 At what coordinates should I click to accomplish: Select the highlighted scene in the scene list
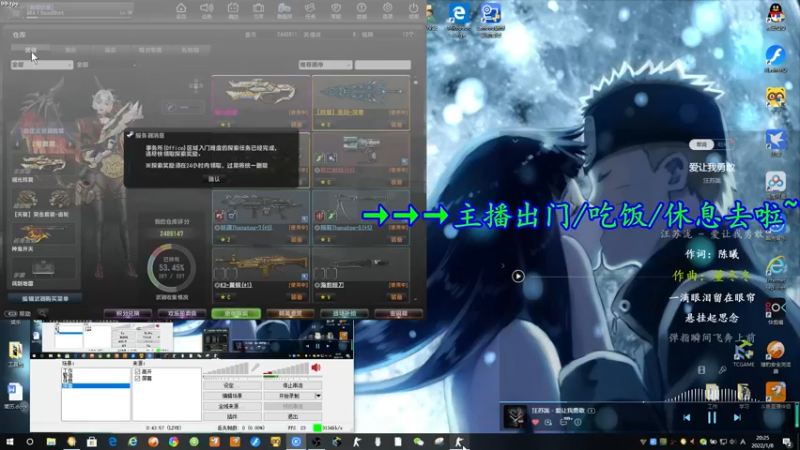(96, 386)
